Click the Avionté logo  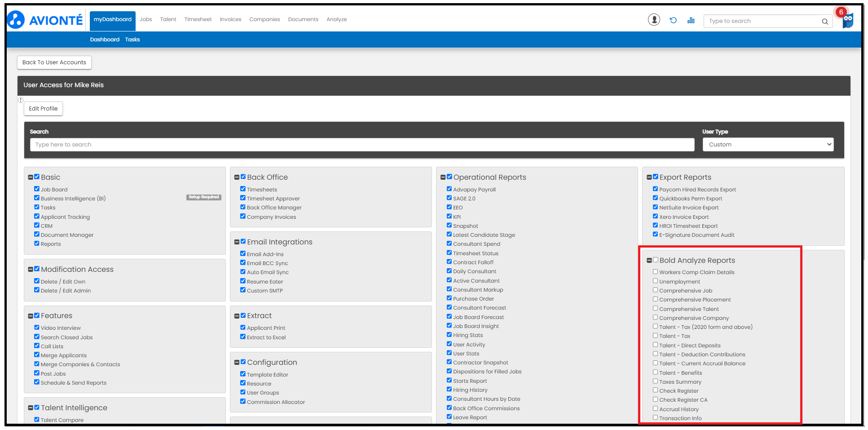tap(45, 20)
